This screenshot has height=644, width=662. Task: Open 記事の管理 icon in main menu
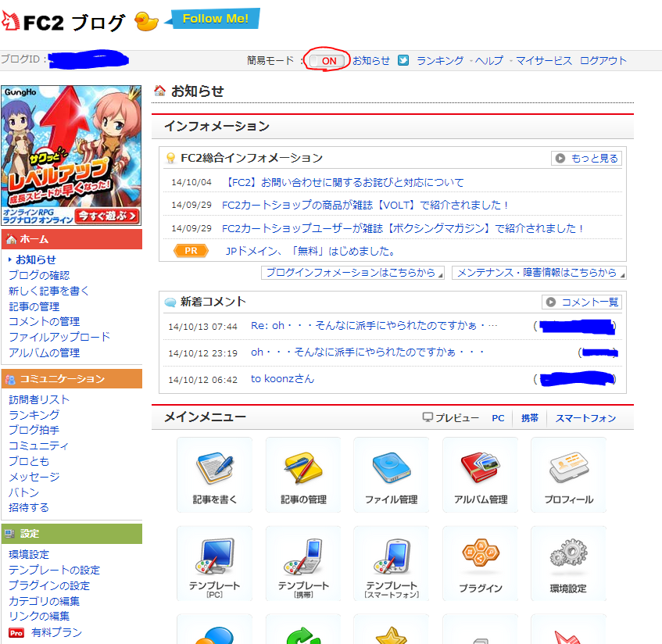(303, 474)
